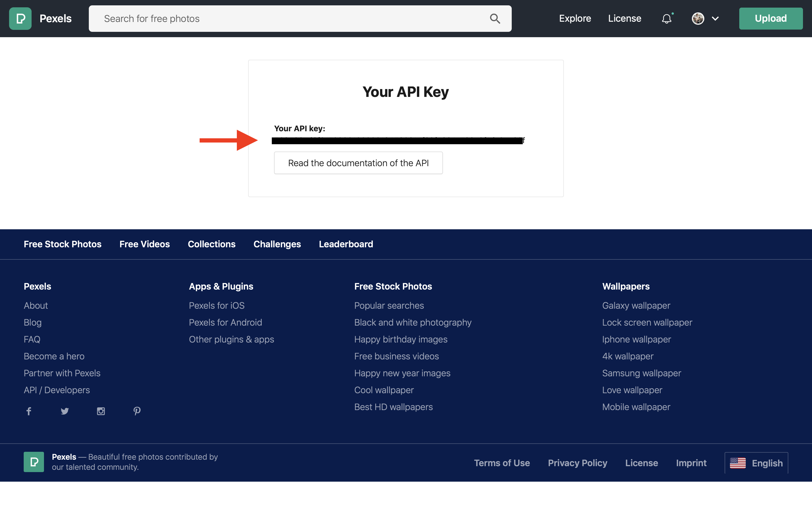Click the user profile avatar
Screen dimensions: 812x507
coord(698,18)
